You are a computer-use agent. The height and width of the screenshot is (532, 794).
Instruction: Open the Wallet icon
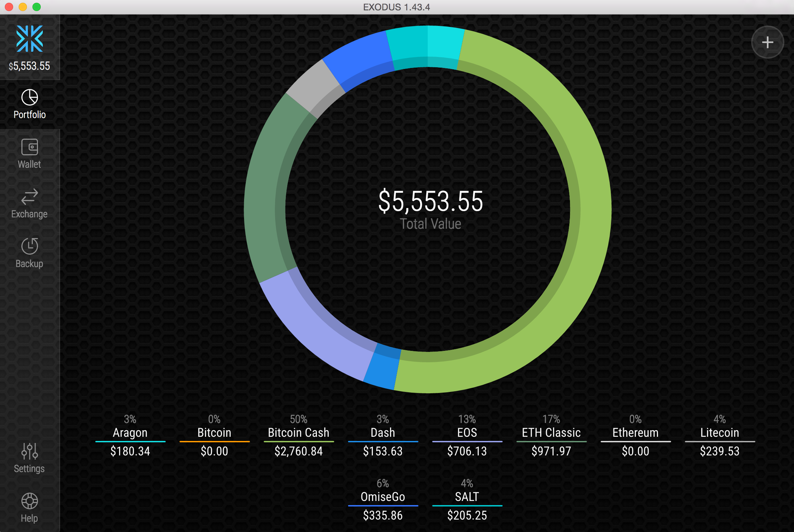coord(30,147)
